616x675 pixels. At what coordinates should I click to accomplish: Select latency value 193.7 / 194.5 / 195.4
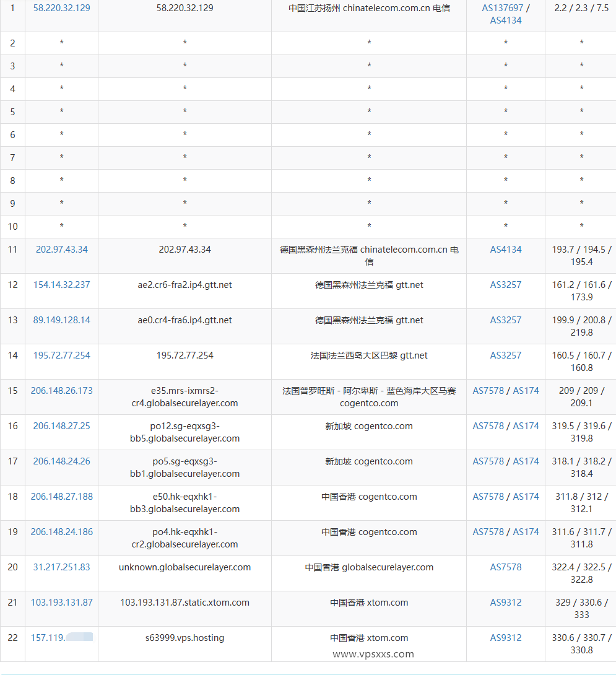[x=581, y=256]
